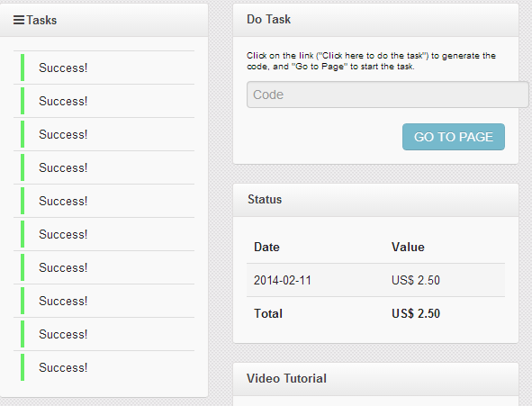Image resolution: width=532 pixels, height=406 pixels.
Task: Select the US$ 2.50 value in the 2014-02-11 row
Action: click(416, 280)
